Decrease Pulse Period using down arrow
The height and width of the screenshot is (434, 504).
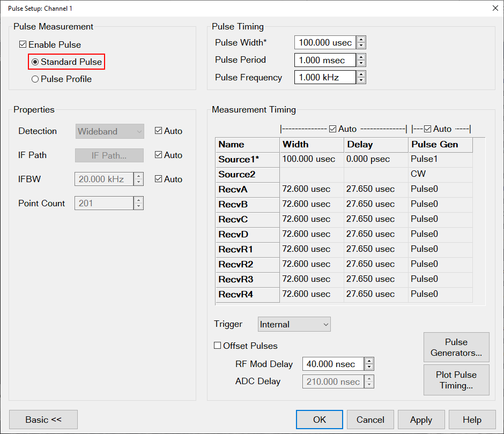(x=361, y=63)
